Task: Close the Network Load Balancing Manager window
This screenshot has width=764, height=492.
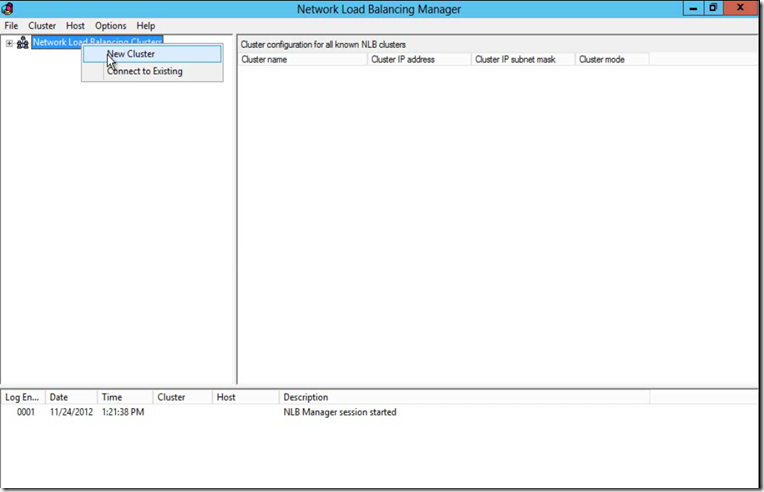Action: 741,8
